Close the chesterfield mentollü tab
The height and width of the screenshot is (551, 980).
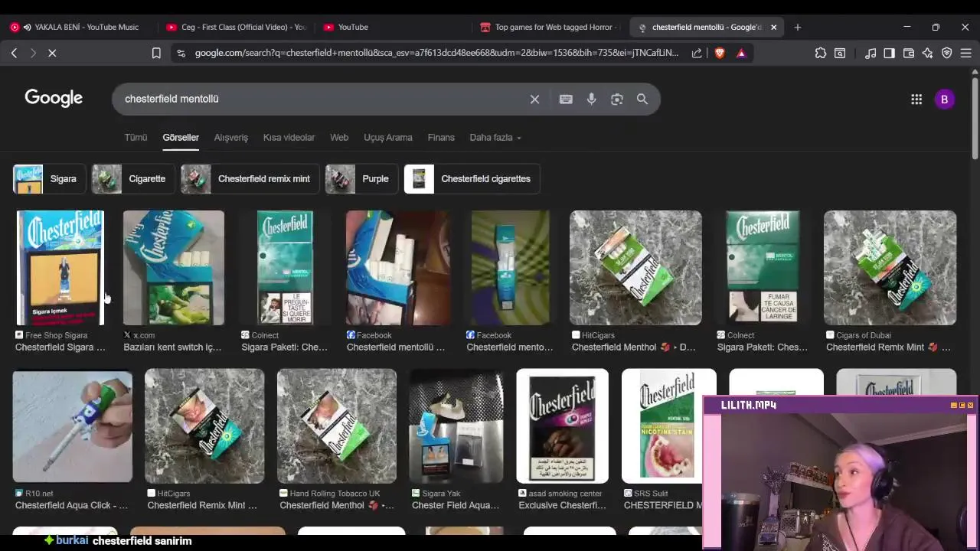(x=773, y=27)
